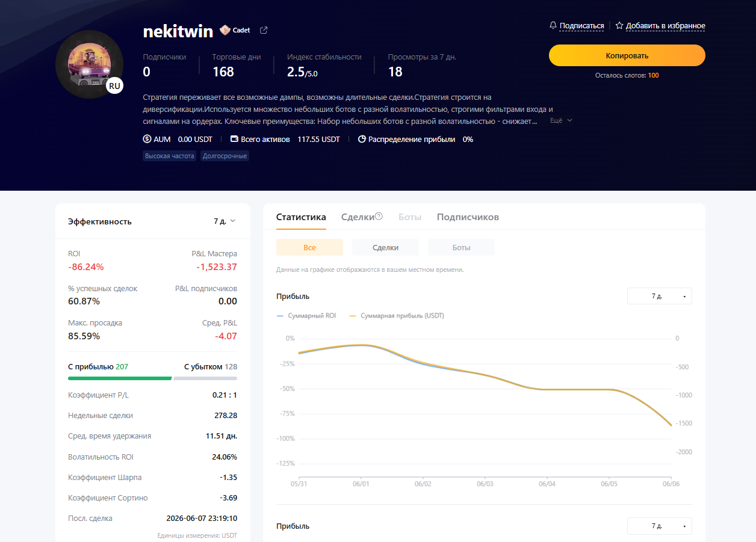Click the question mark icon beside Сделки tab
756x542 pixels.
pyautogui.click(x=379, y=216)
